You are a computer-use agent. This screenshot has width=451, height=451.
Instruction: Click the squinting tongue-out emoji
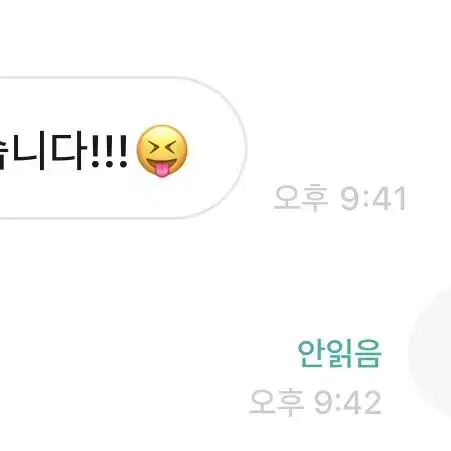[x=162, y=151]
